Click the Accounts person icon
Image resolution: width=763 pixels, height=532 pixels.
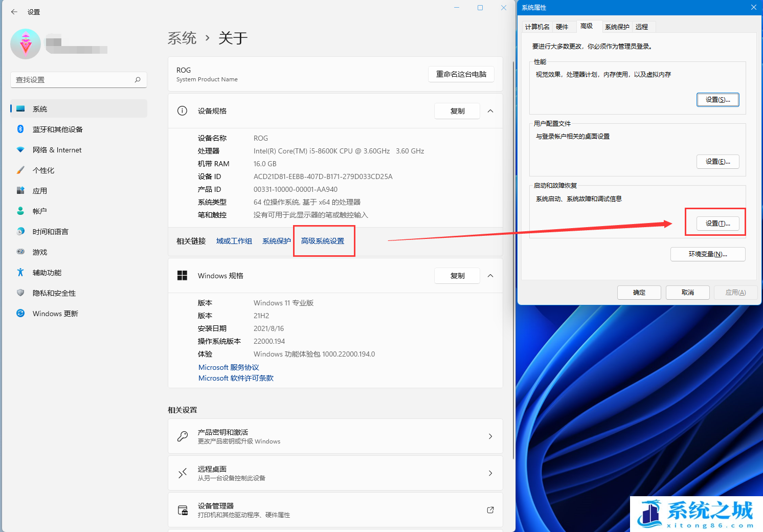(x=20, y=211)
